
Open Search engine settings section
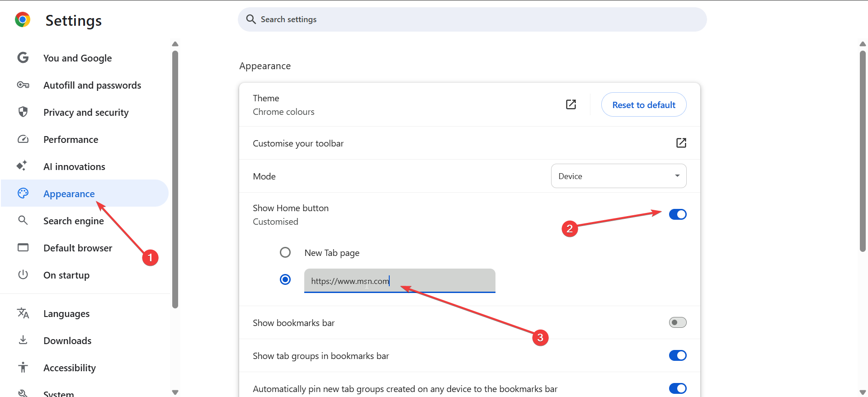[x=74, y=221]
